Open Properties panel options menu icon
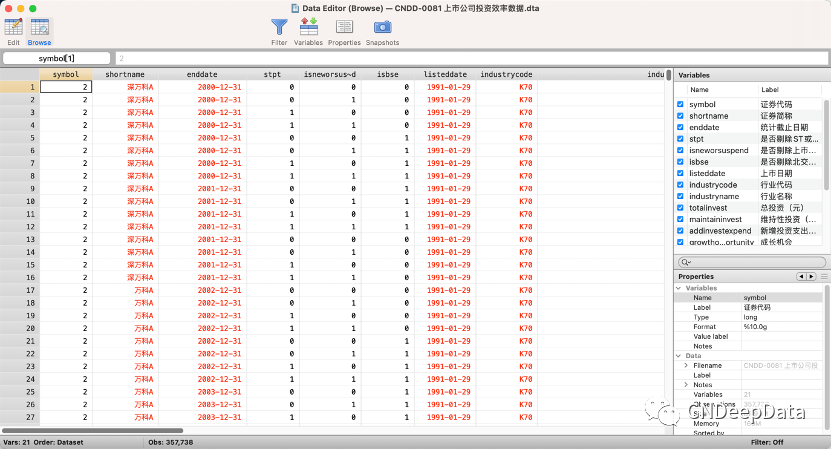The height and width of the screenshot is (450, 832). click(x=824, y=276)
